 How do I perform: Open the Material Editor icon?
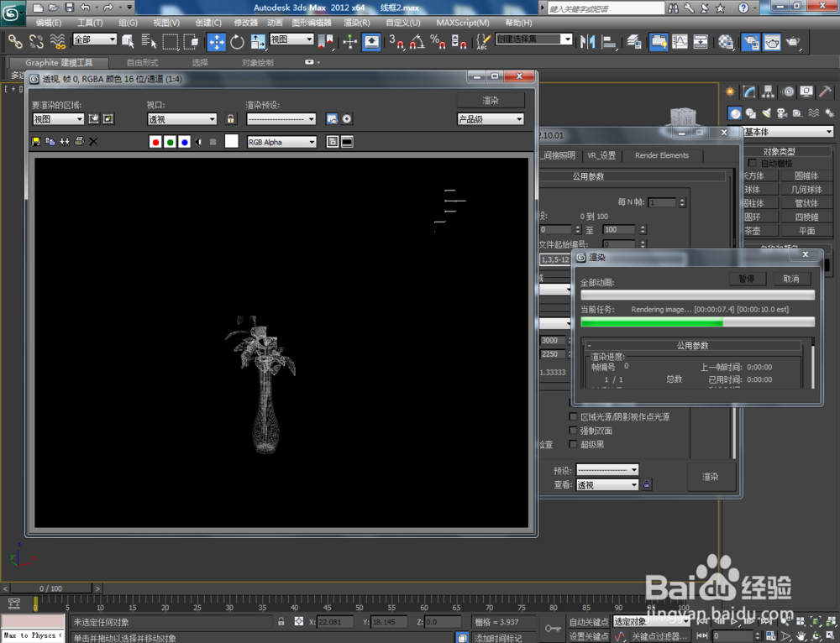(726, 42)
